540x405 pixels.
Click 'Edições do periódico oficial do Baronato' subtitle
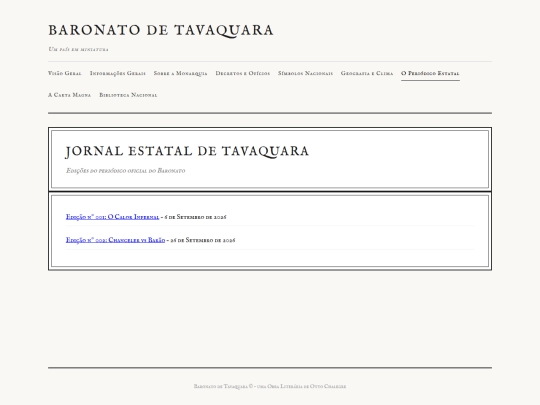[x=126, y=170]
